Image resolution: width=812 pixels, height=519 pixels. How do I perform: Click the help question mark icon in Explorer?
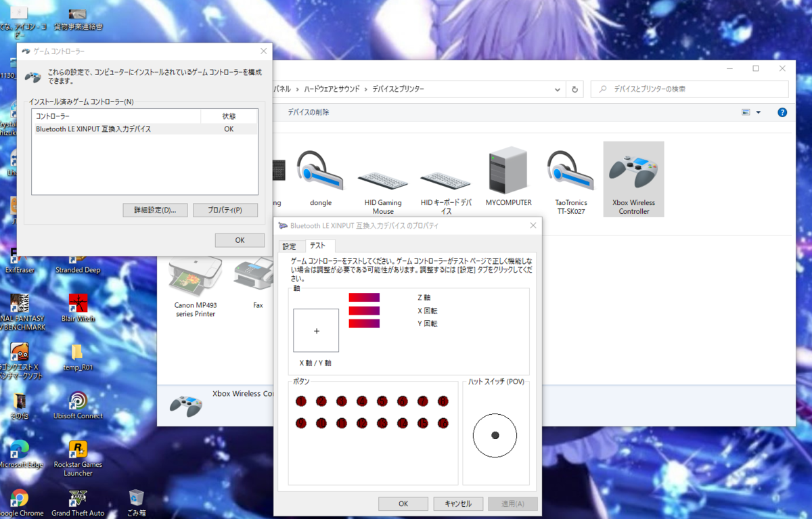(x=782, y=112)
